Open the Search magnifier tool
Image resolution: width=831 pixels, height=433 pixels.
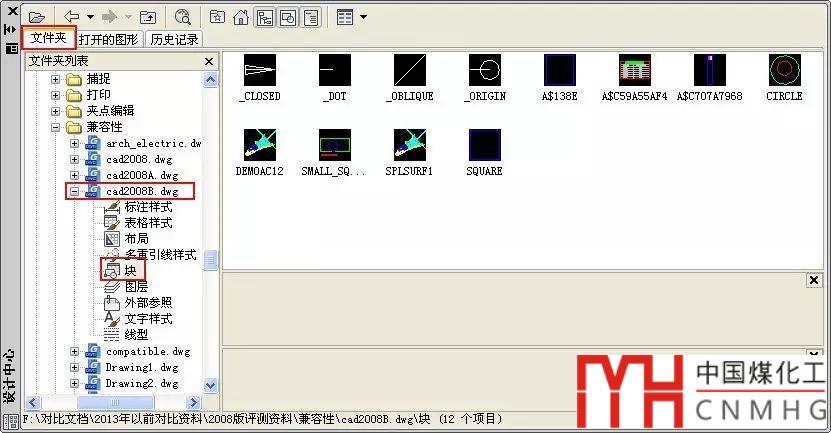coord(182,17)
